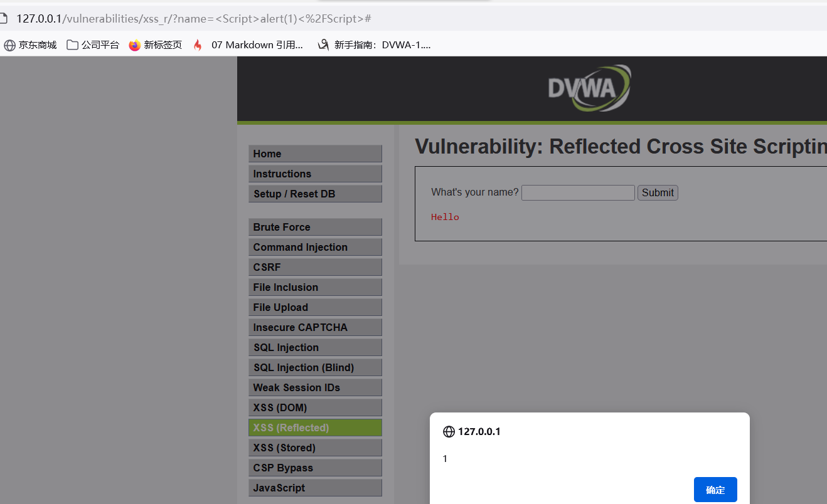
Task: Open CSP Bypass page
Action: coord(315,468)
